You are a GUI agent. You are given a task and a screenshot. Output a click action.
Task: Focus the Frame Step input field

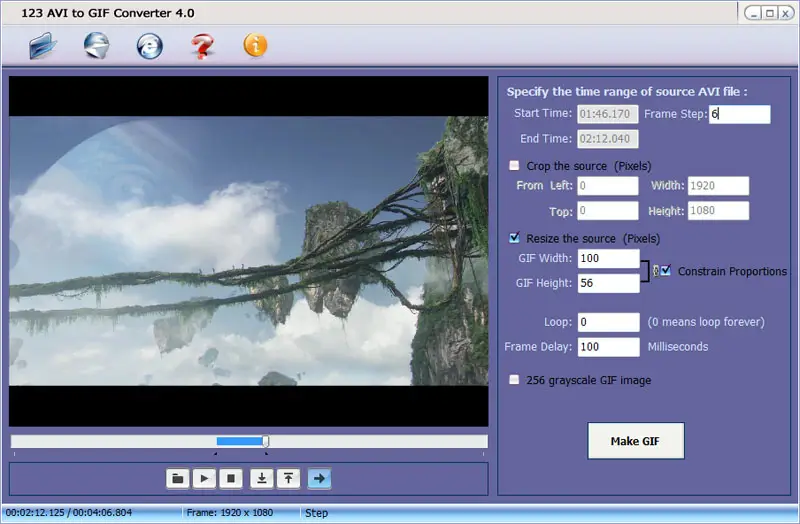point(740,114)
